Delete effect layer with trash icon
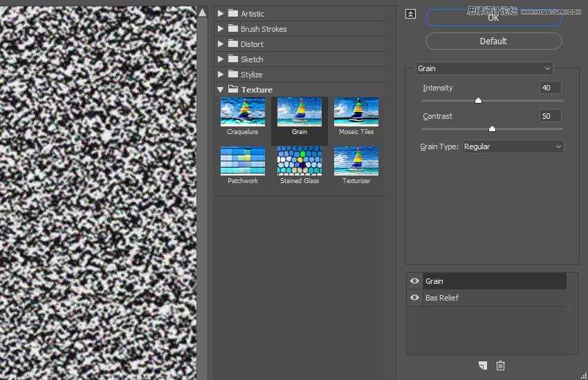Screen dimensions: 588x380 (x=501, y=365)
